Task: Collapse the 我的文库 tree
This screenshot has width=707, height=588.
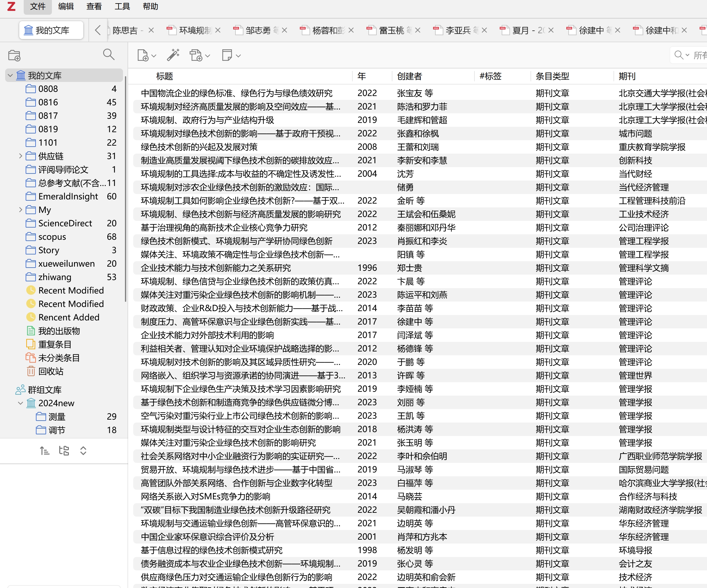Action: point(10,75)
